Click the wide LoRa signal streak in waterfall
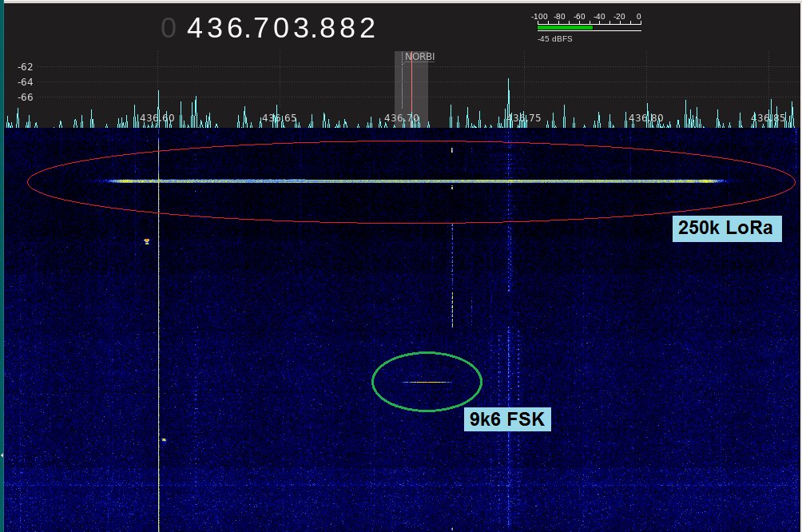 click(x=415, y=181)
